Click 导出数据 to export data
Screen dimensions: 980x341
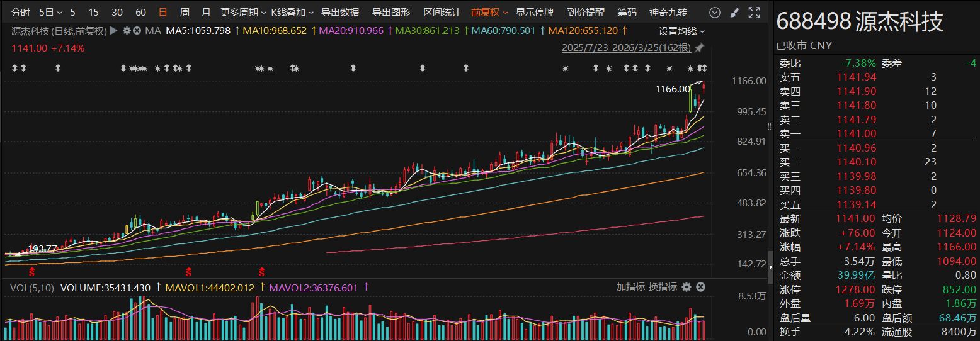(340, 13)
